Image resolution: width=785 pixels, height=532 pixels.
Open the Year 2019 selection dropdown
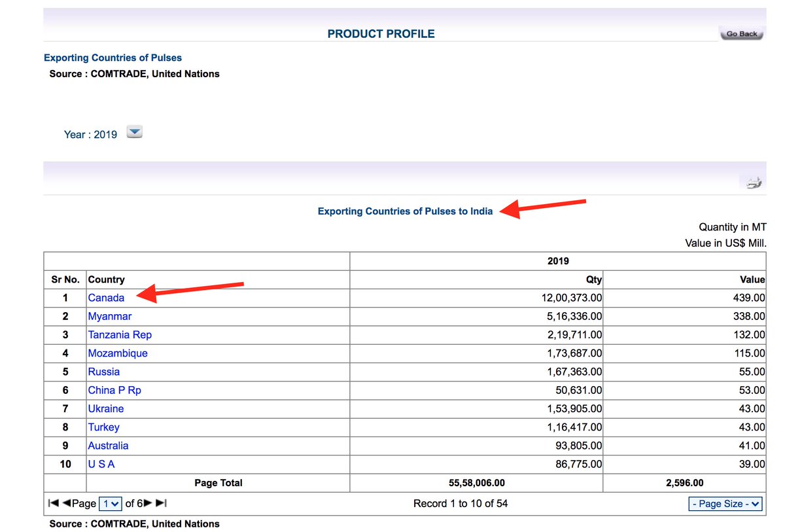pos(134,132)
